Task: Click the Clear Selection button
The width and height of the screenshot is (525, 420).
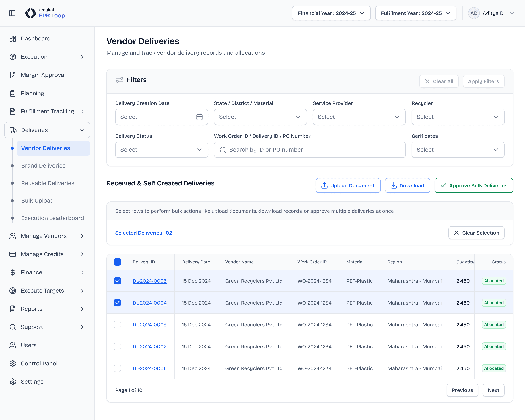Action: (476, 233)
